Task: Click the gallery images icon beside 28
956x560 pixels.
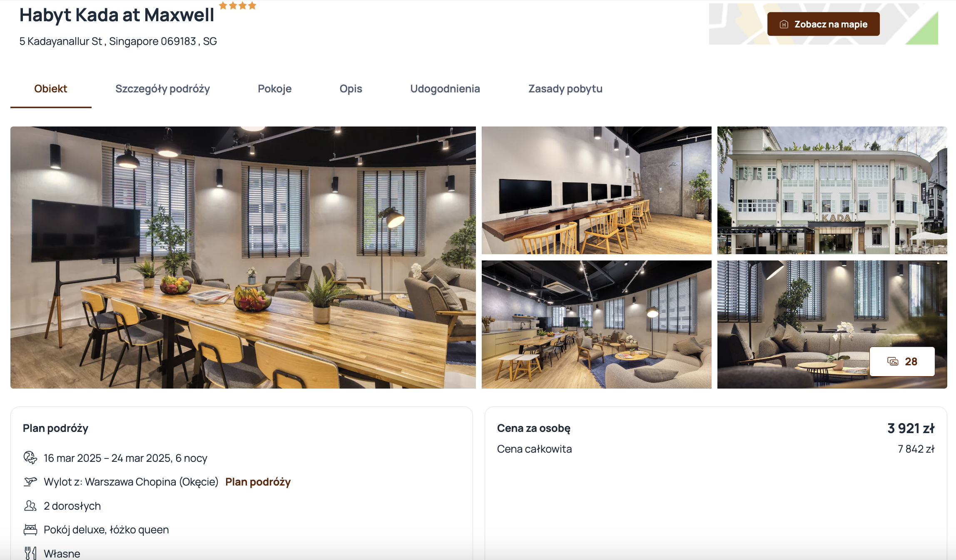Action: pyautogui.click(x=893, y=362)
